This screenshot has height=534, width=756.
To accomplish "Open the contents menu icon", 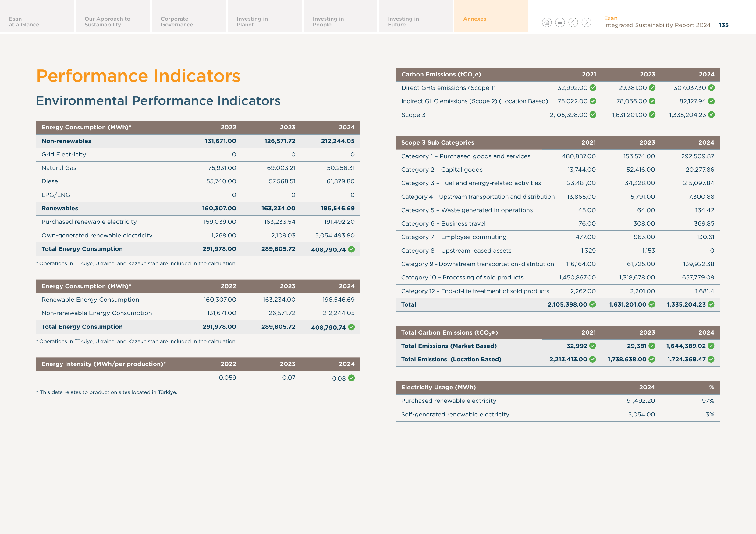I will (560, 22).
